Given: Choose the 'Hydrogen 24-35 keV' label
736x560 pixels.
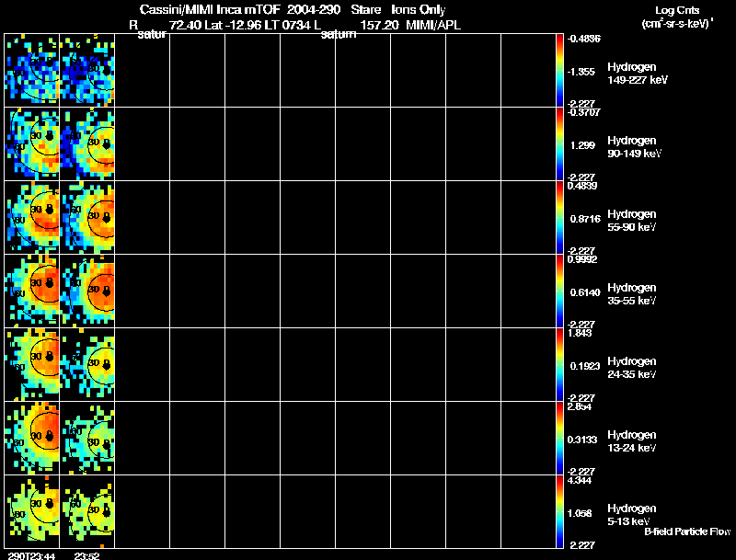Looking at the screenshot, I should 632,368.
